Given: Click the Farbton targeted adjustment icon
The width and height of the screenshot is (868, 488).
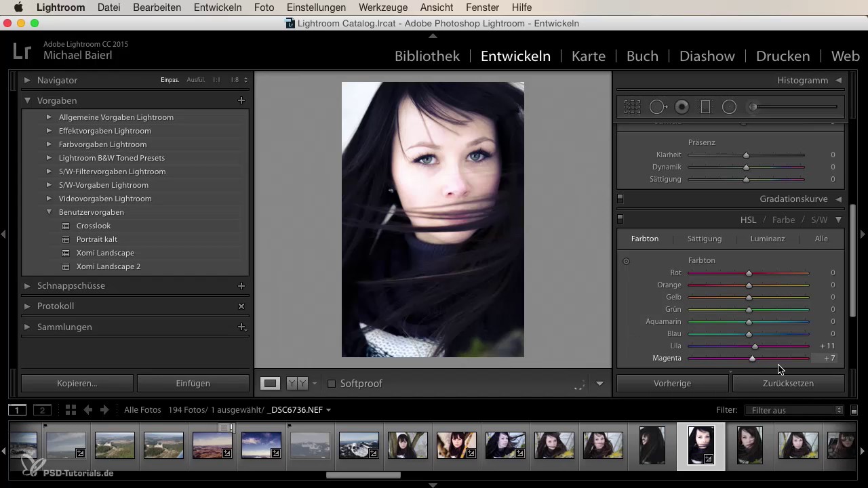Looking at the screenshot, I should pos(626,261).
